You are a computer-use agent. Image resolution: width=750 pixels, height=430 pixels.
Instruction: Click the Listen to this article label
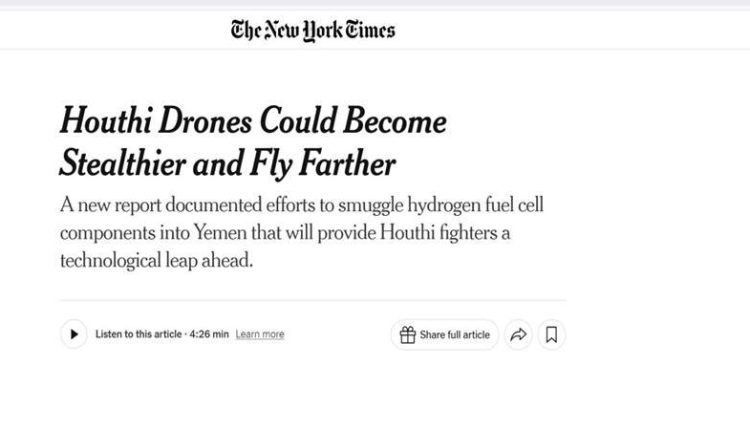140,335
